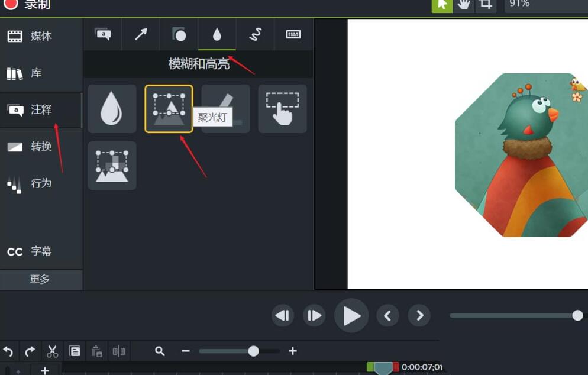Select the sketch motion annotations category
The image size is (588, 375).
click(254, 34)
